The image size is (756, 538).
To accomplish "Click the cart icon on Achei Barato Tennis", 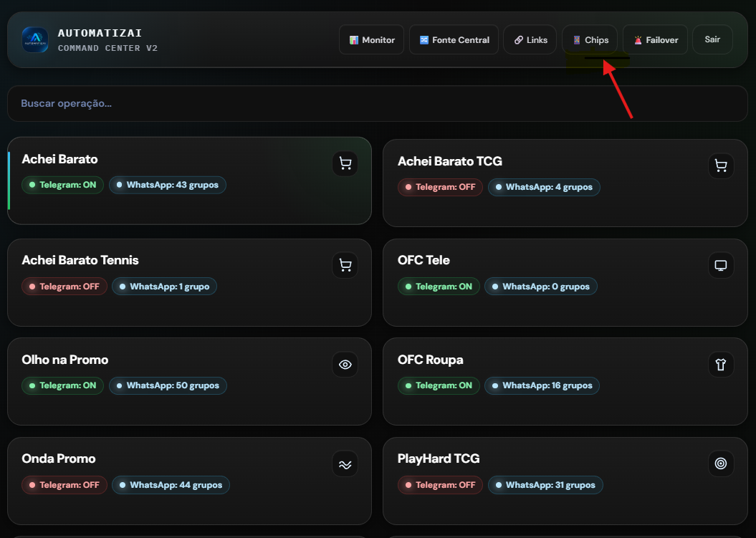I will click(345, 265).
